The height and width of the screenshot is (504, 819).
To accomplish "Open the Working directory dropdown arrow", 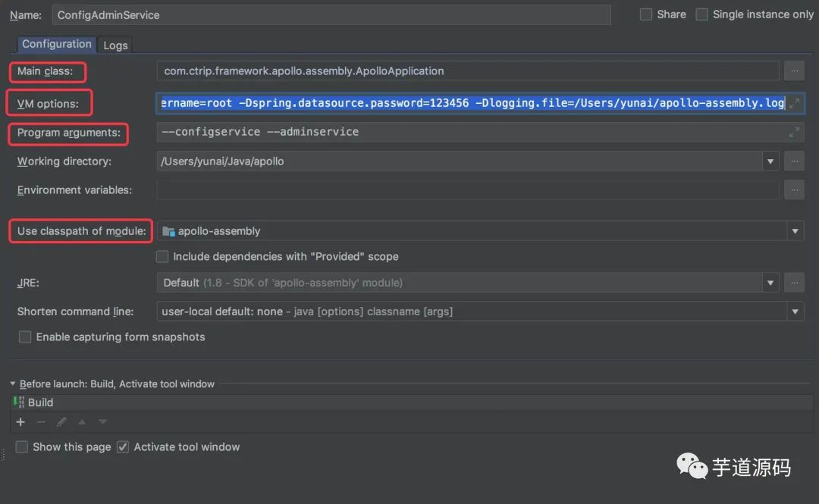I will click(x=770, y=161).
